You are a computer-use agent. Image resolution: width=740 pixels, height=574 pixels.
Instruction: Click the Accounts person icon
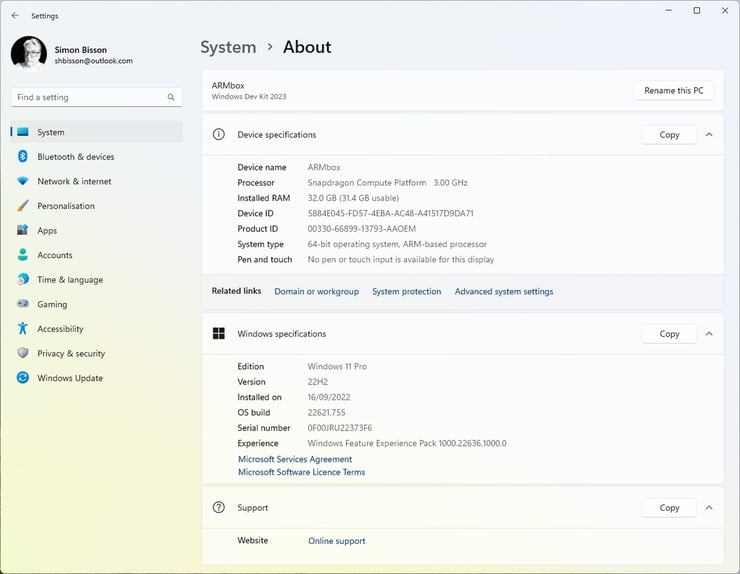click(x=22, y=255)
